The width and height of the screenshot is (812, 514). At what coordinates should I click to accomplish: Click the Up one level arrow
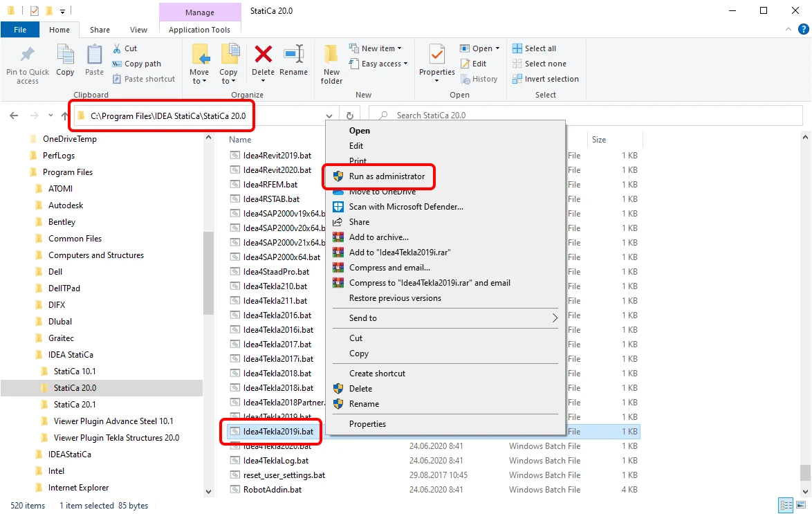point(64,116)
